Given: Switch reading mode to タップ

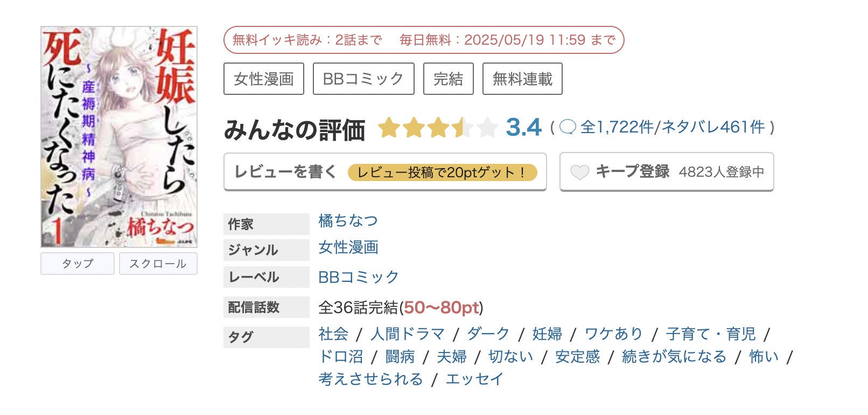Looking at the screenshot, I should tap(77, 264).
